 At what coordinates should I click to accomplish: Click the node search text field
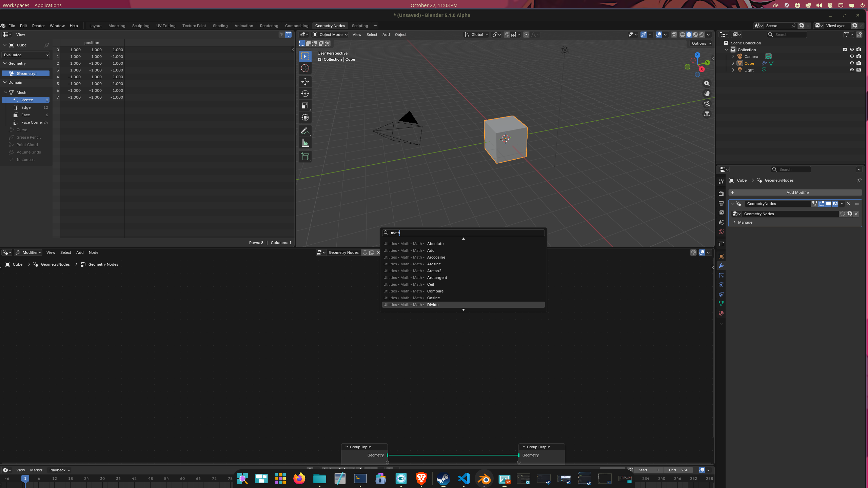463,233
